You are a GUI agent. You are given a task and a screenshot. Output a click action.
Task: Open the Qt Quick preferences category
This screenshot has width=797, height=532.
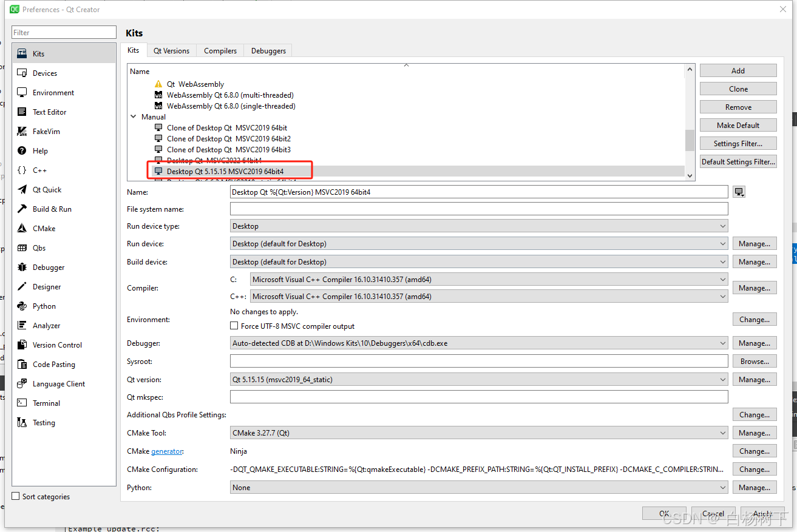(64, 189)
